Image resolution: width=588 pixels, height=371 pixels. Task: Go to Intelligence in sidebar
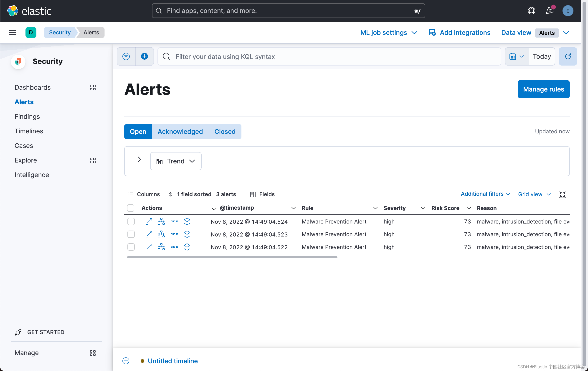[32, 175]
